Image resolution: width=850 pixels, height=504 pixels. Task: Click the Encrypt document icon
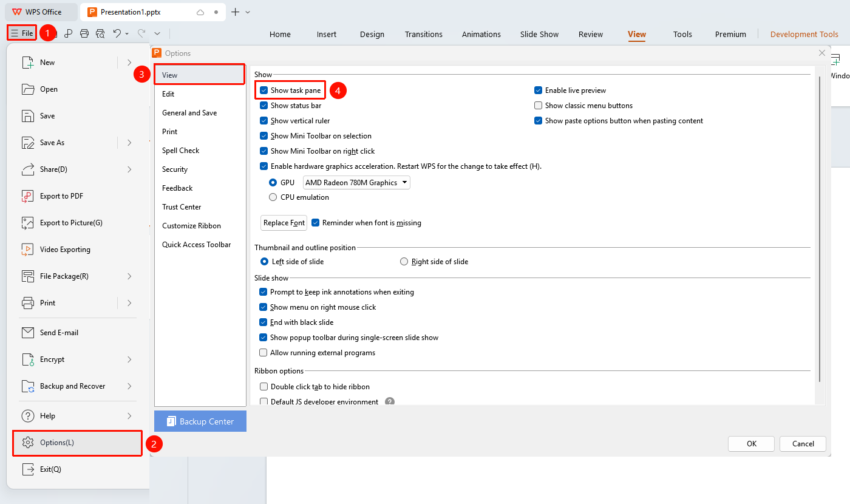28,359
